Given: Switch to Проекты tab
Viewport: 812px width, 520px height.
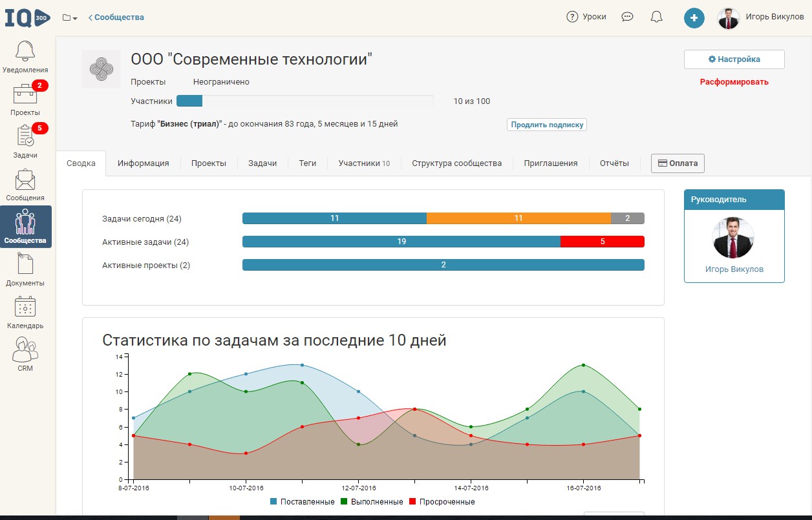Looking at the screenshot, I should (x=209, y=163).
